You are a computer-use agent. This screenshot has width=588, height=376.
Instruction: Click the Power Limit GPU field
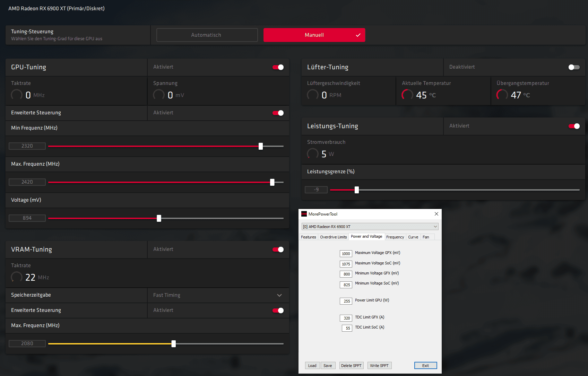(x=346, y=301)
